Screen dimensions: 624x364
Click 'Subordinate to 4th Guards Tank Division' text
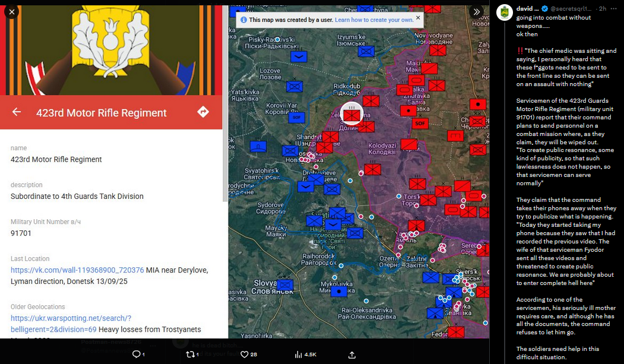(77, 196)
